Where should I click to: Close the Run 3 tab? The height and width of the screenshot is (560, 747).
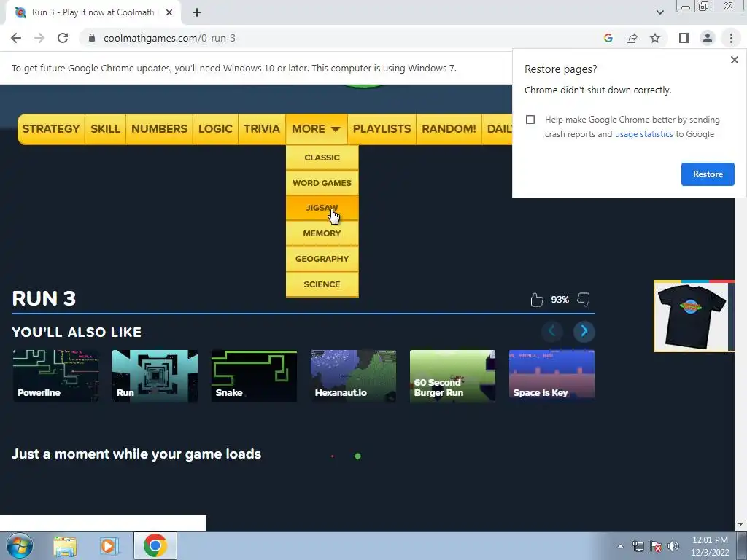[169, 12]
